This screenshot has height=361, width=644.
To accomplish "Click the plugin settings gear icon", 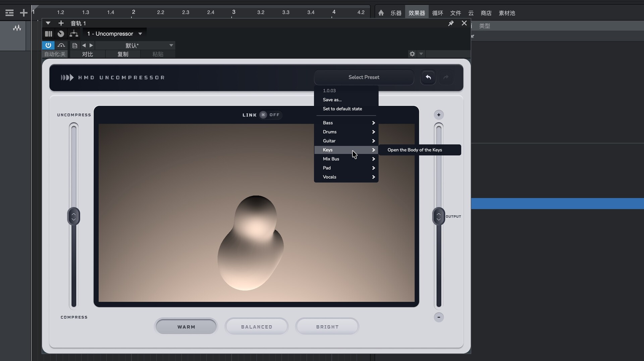I will (412, 54).
